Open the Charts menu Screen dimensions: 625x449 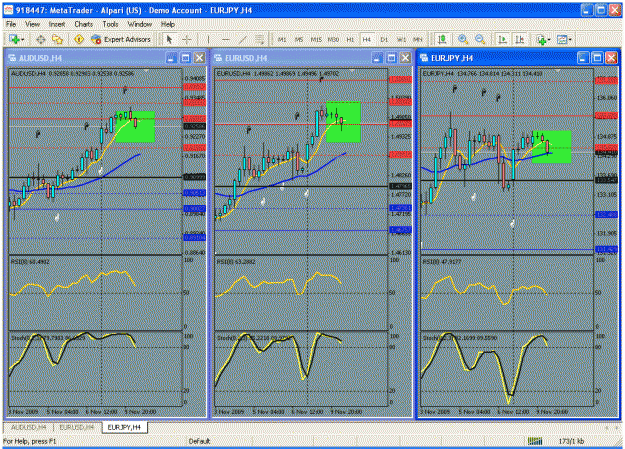(x=83, y=24)
